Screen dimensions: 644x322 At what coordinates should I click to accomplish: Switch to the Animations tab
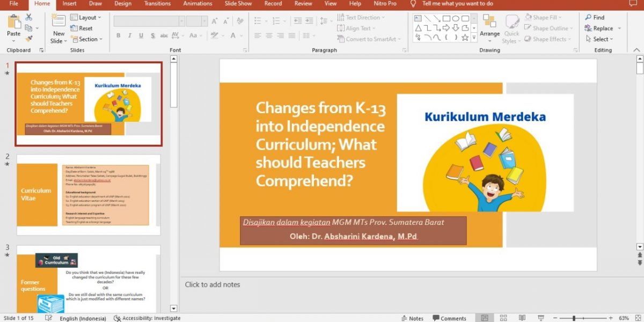(x=198, y=3)
